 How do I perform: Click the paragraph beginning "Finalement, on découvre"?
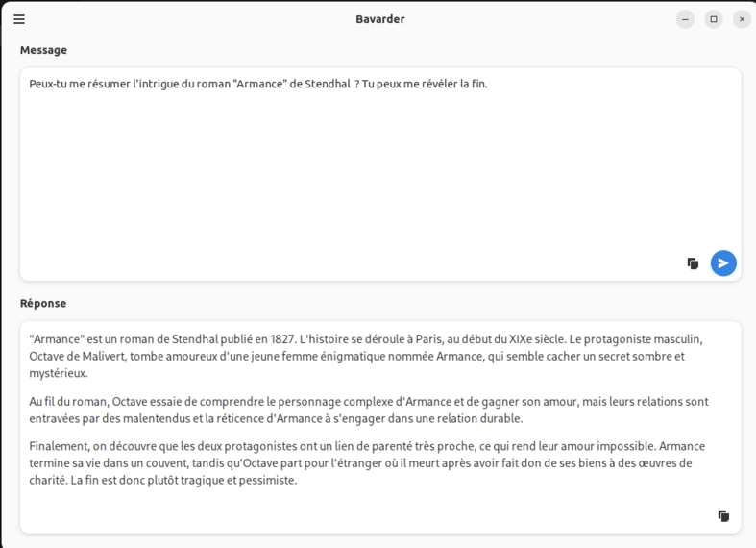click(367, 463)
